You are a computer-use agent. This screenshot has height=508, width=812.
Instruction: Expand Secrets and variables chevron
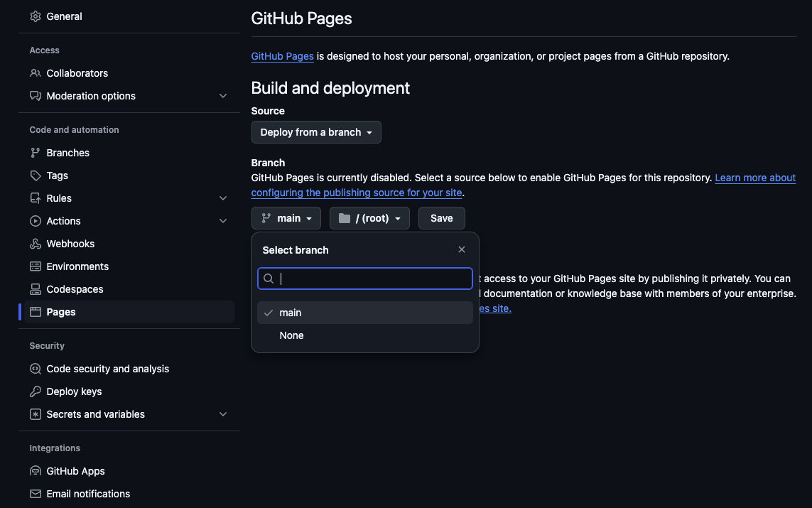coord(222,414)
